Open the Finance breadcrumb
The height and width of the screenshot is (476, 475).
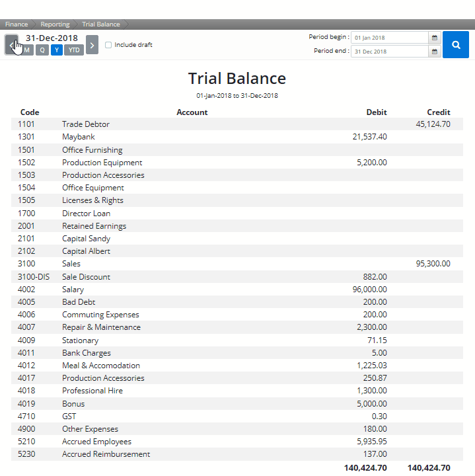[x=17, y=24]
